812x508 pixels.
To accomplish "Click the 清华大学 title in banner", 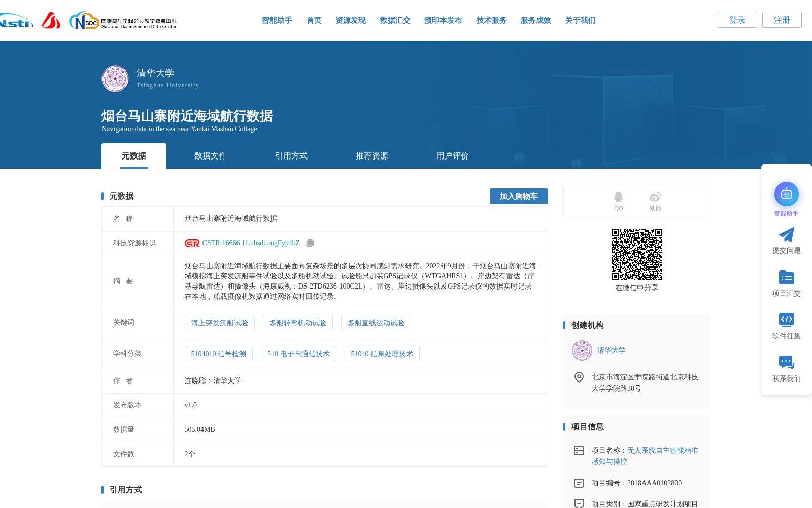I will tap(155, 73).
